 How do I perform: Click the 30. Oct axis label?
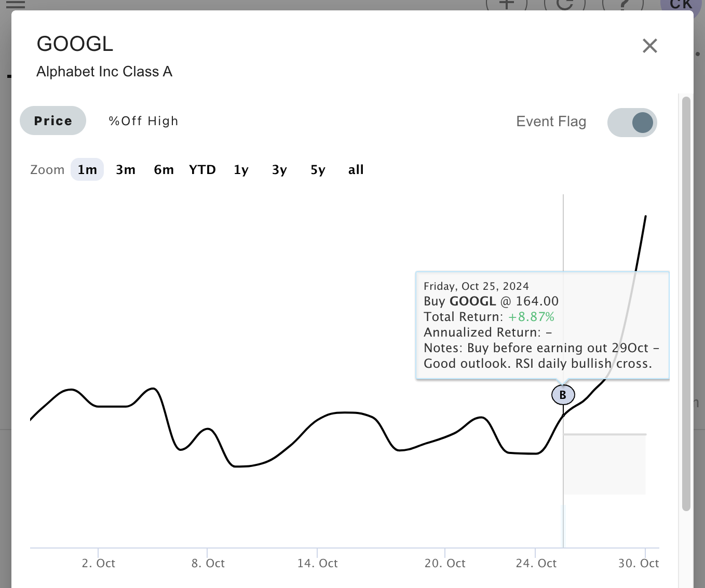(x=638, y=563)
